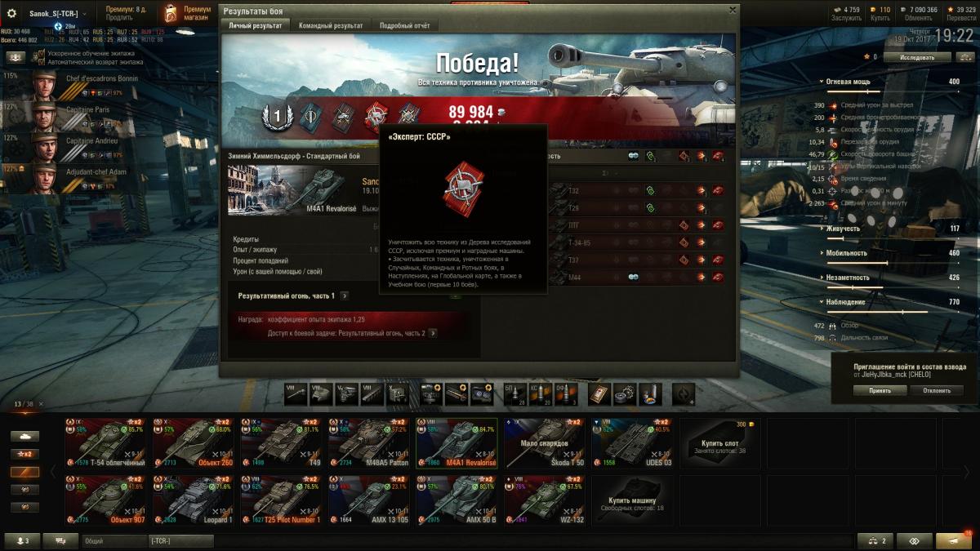Image resolution: width=980 pixels, height=551 pixels.
Task: Open the fire extinguisher consumable slot
Action: 650,393
